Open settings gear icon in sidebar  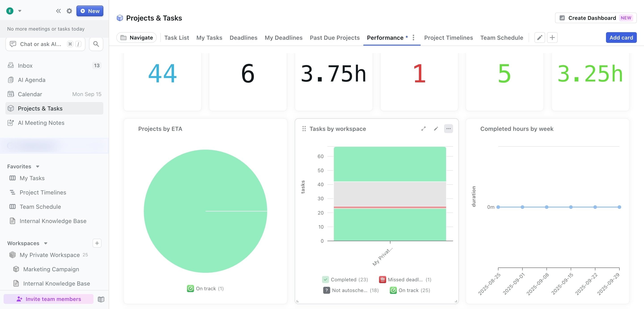[69, 11]
